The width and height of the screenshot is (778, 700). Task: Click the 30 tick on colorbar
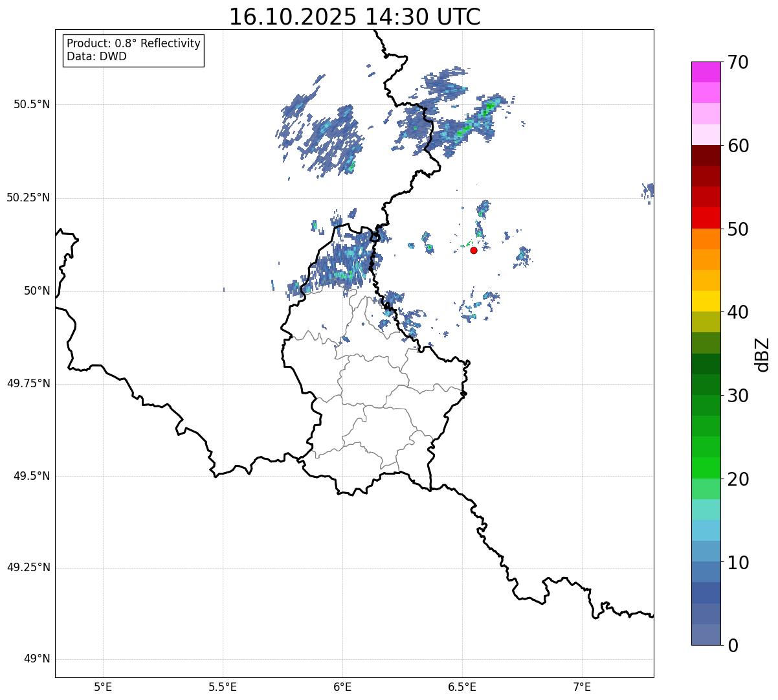(738, 396)
